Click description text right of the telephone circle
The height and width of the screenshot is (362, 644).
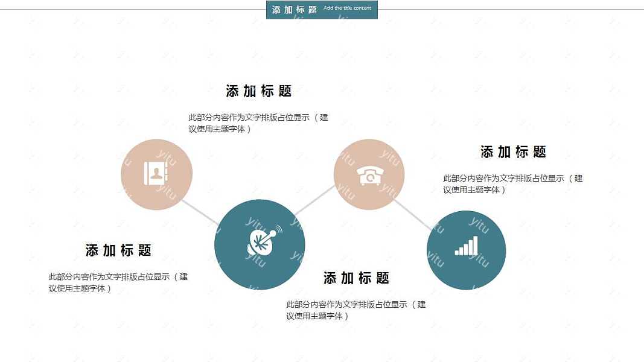pyautogui.click(x=513, y=184)
